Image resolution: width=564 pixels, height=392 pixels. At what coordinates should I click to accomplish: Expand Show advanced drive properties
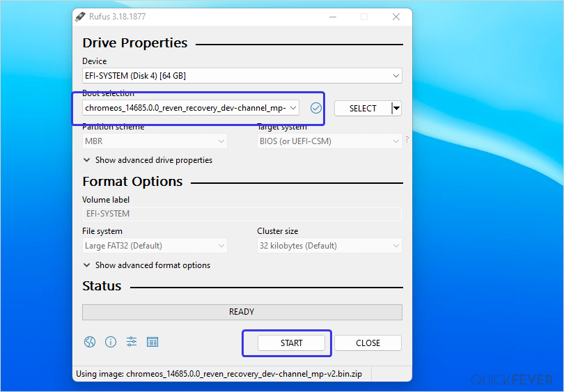click(148, 160)
